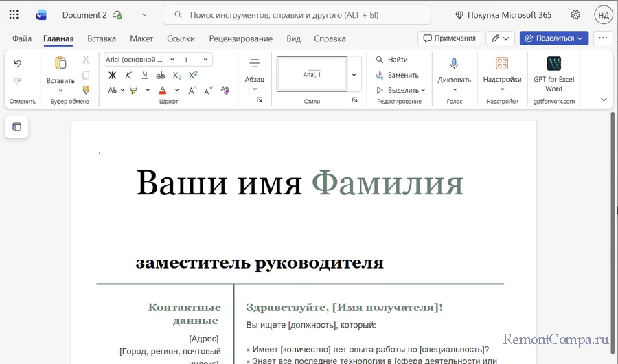Open GPT for Excel Word add-in
This screenshot has height=364, width=618.
tap(553, 64)
